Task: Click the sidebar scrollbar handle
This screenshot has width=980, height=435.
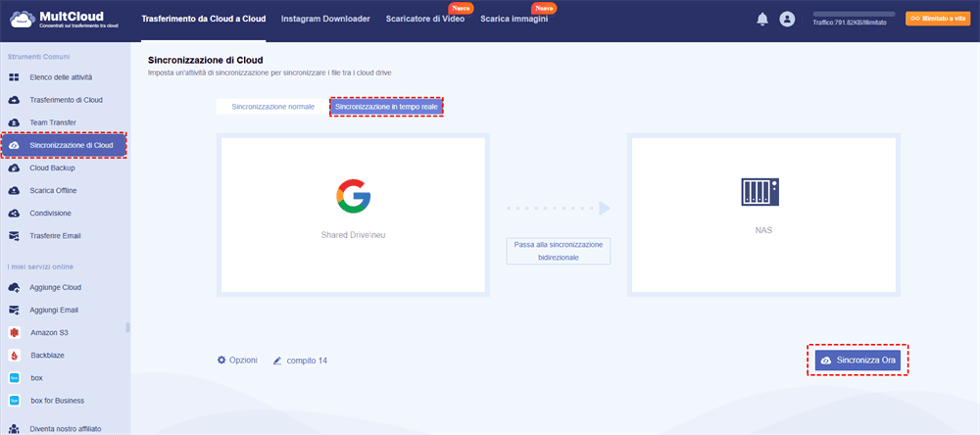Action: click(128, 327)
